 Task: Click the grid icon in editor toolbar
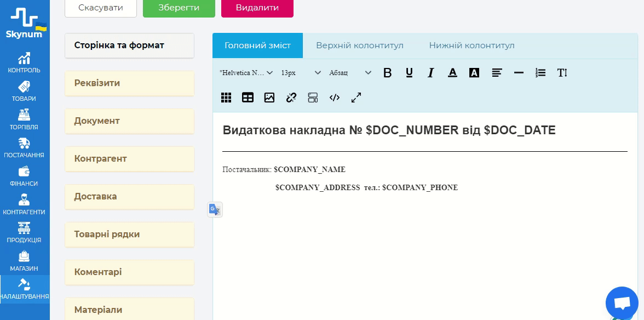(x=226, y=98)
